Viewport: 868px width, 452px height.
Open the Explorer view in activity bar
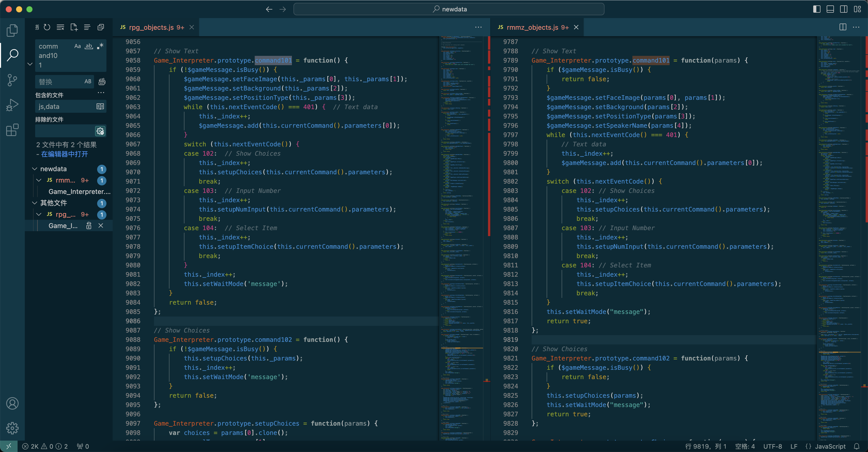(12, 30)
